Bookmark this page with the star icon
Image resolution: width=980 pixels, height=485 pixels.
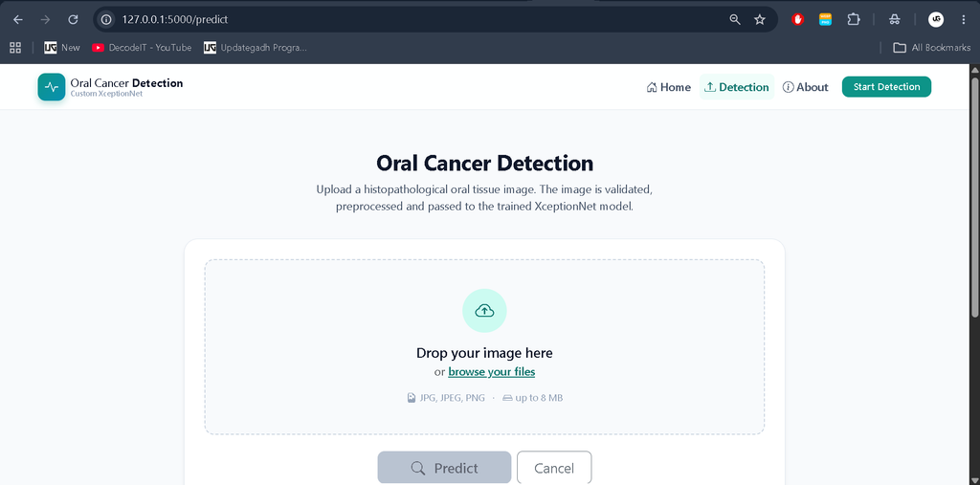point(759,19)
